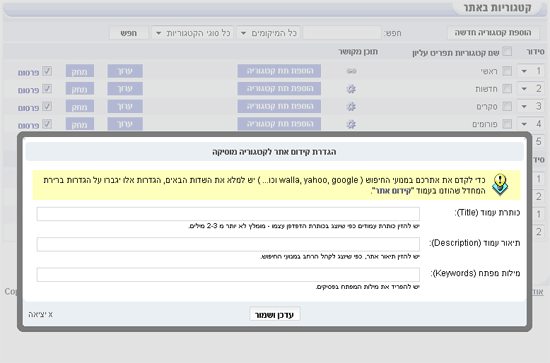
Task: Click the פרסום link in סקרים row
Action: 28,108
